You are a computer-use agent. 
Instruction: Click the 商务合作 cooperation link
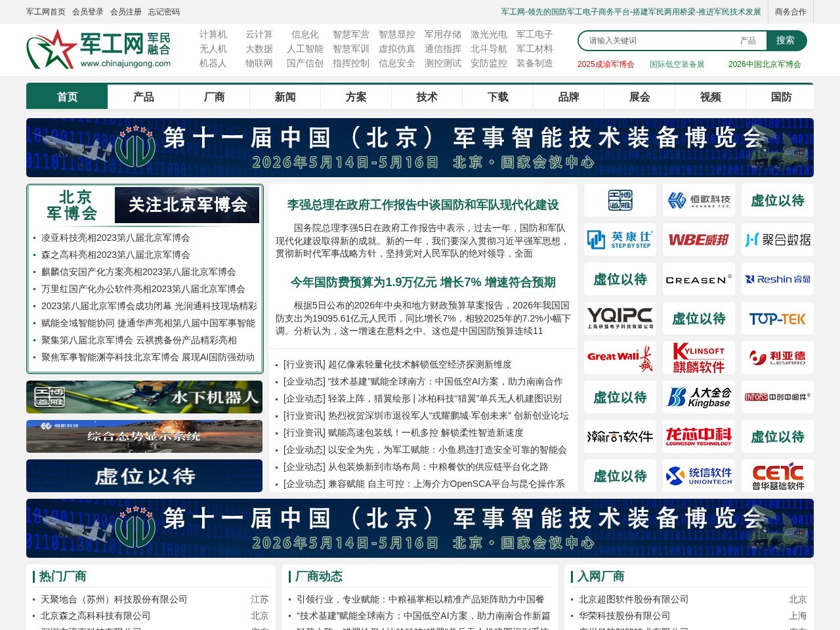click(789, 11)
